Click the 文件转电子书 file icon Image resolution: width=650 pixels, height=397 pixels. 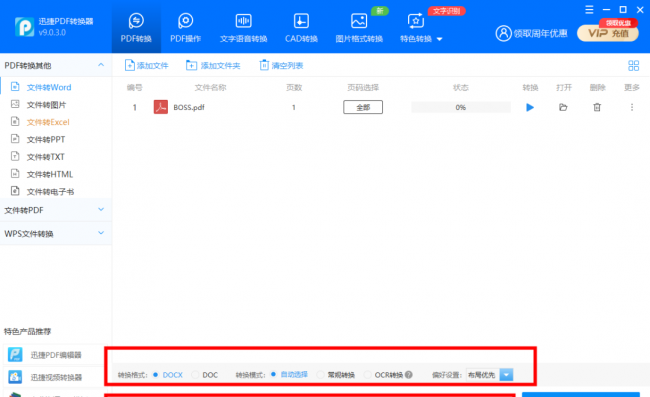15,191
